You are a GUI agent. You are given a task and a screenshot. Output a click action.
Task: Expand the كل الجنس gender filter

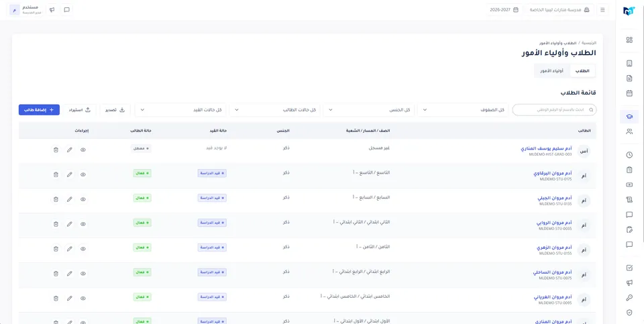click(369, 110)
